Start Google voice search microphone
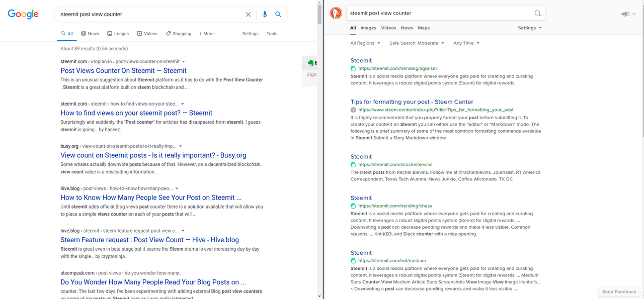This screenshot has height=299, width=644. (265, 15)
